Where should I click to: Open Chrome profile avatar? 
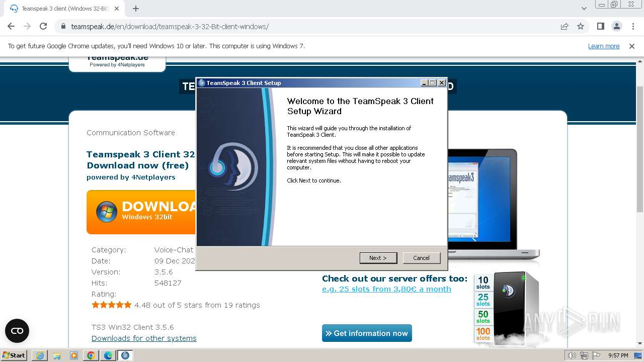tap(616, 26)
